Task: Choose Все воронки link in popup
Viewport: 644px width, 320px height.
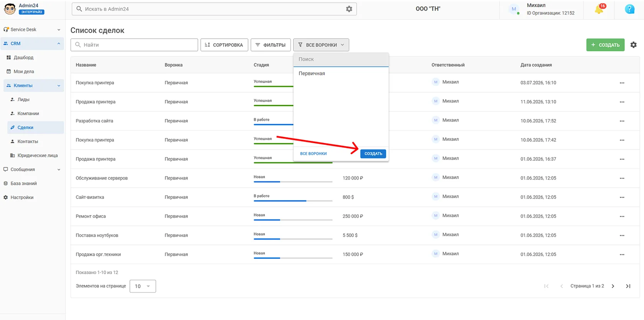Action: [313, 154]
